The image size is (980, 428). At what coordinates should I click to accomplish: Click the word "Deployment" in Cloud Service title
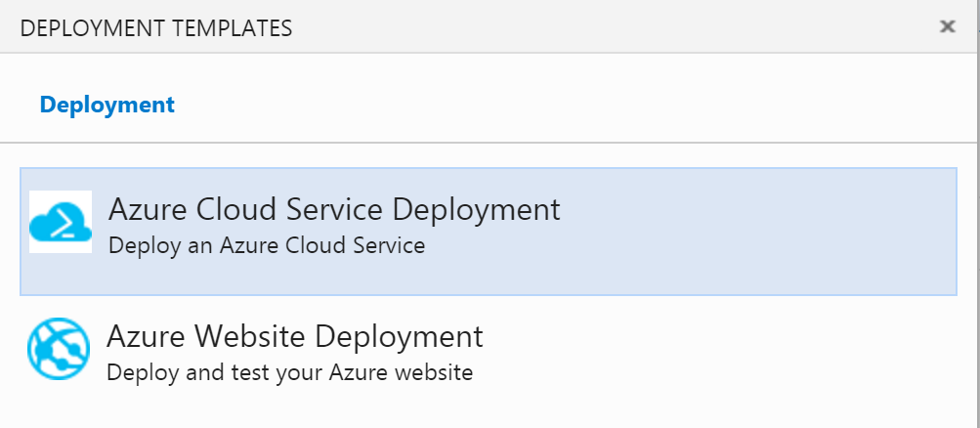point(477,211)
